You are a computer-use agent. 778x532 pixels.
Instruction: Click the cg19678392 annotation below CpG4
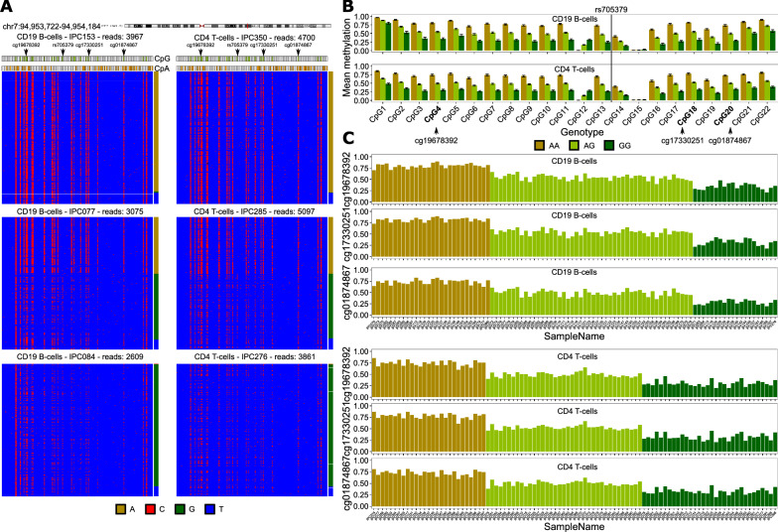437,141
